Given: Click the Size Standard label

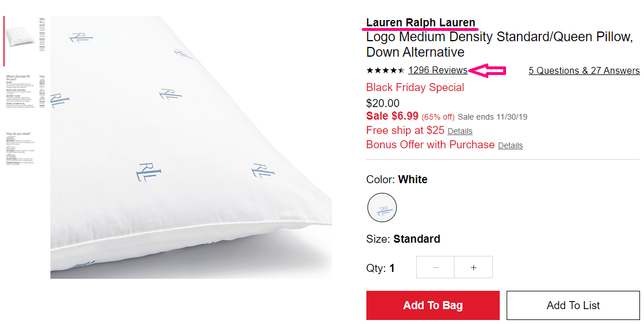Looking at the screenshot, I should 403,239.
